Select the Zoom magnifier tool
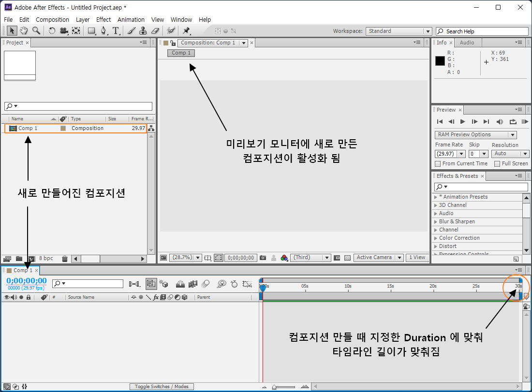The width and height of the screenshot is (532, 392). 36,31
